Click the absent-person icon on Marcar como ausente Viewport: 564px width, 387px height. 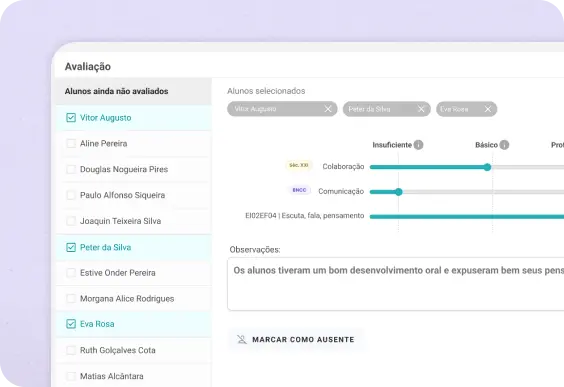point(242,339)
